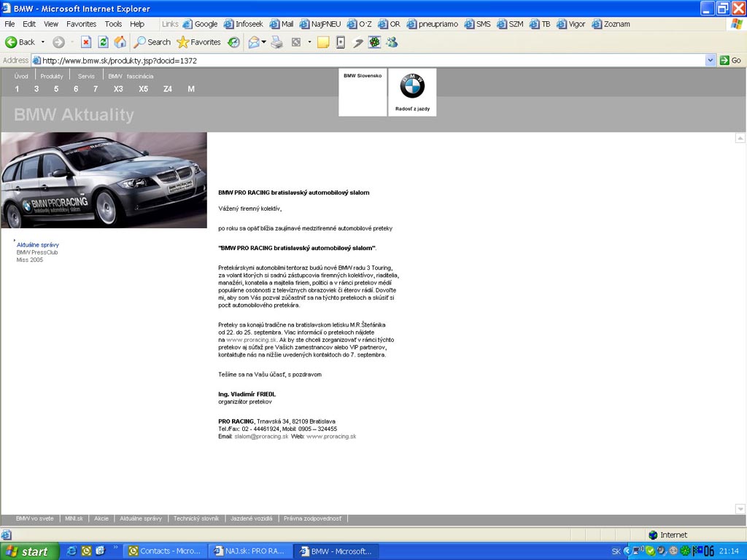Click the slalom@proracing.sk email link
The height and width of the screenshot is (560, 747).
pyautogui.click(x=261, y=437)
